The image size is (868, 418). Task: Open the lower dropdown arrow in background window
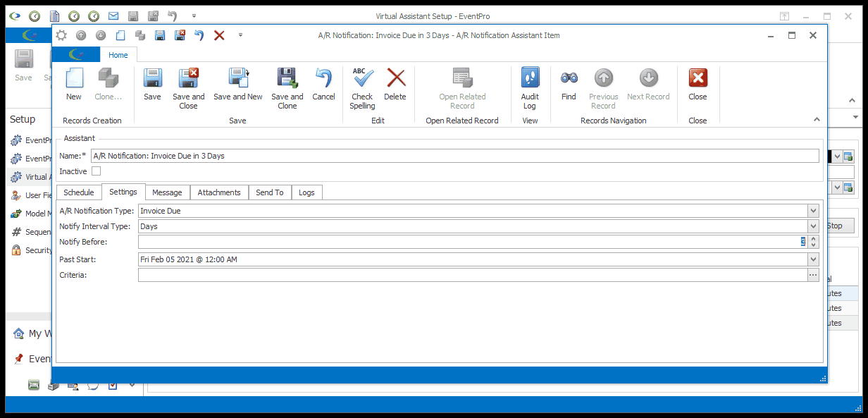coord(838,188)
